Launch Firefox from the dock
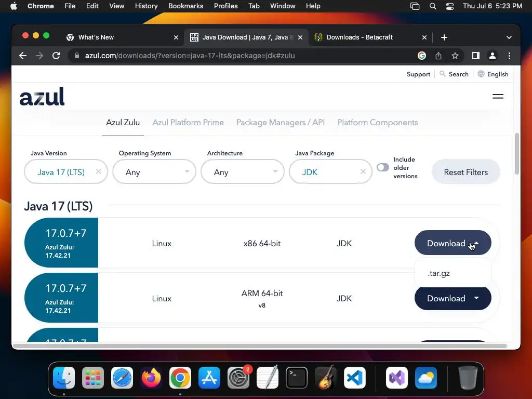Viewport: 532px width, 399px height. click(x=151, y=378)
